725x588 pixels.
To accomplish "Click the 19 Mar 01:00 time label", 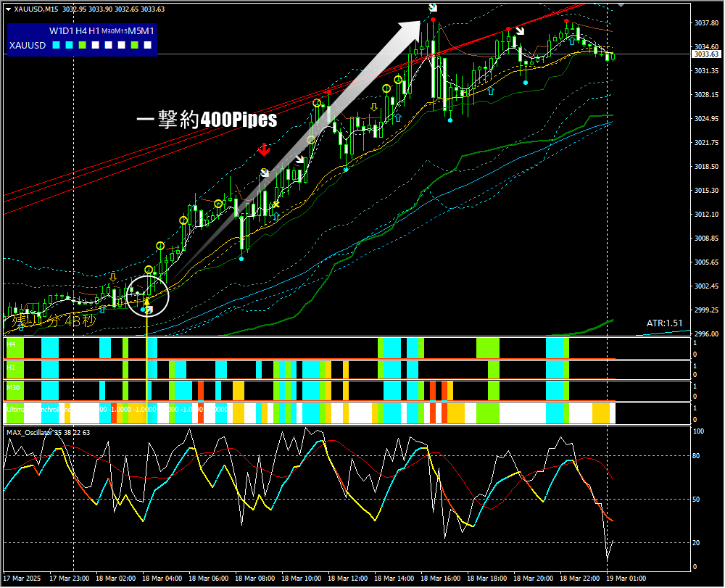I will 626,579.
